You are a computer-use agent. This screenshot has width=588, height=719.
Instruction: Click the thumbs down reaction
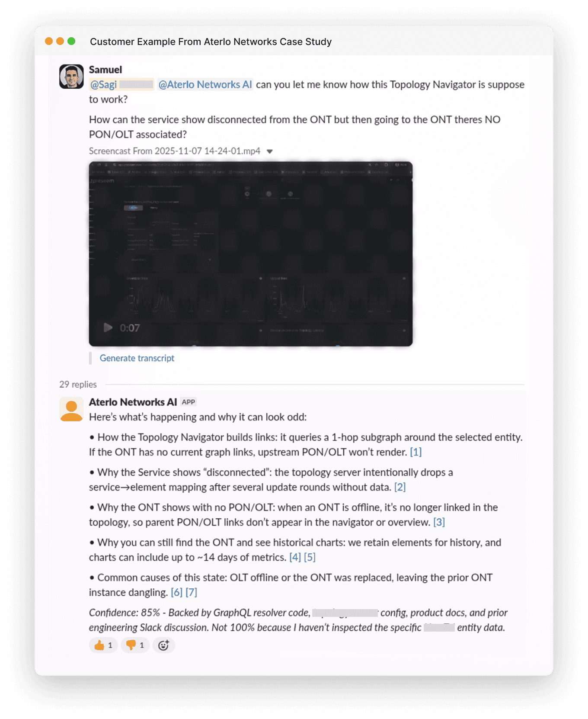pyautogui.click(x=135, y=645)
